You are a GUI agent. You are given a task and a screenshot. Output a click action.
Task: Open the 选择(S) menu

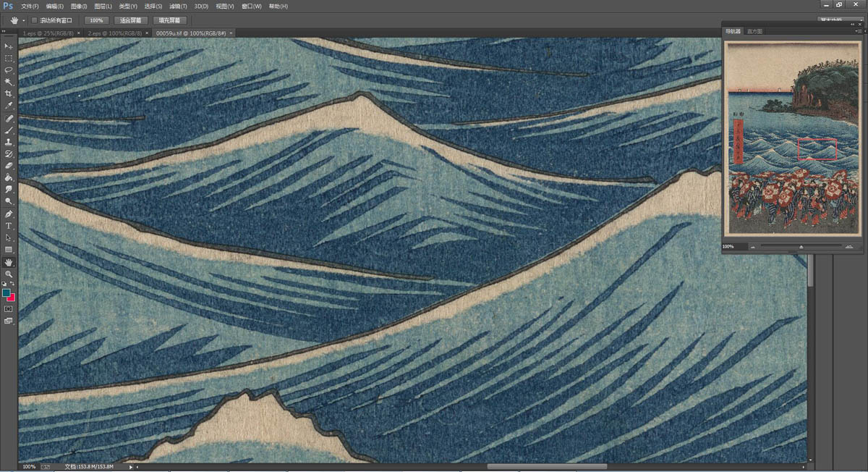(x=154, y=6)
